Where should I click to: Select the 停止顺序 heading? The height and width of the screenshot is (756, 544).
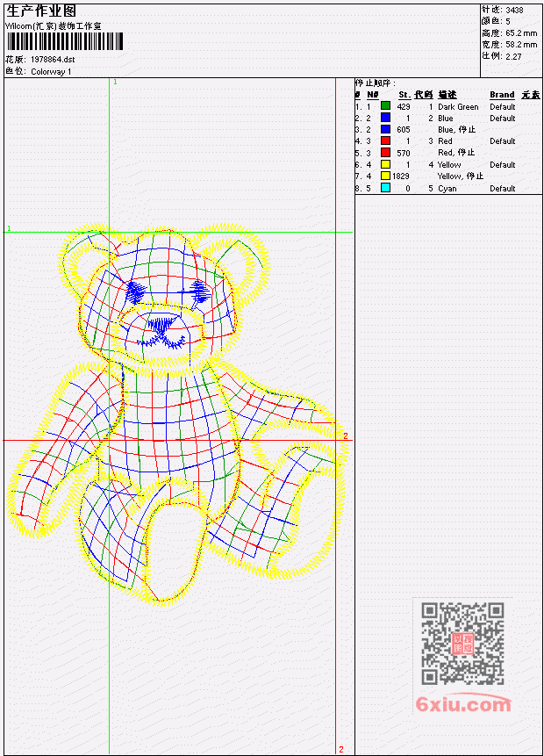pyautogui.click(x=376, y=83)
